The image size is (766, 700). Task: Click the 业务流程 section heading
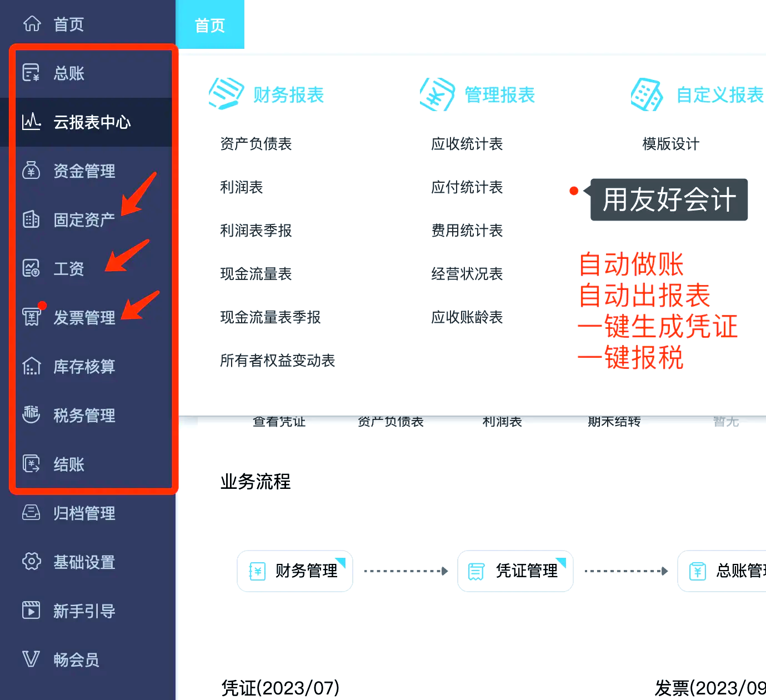(x=256, y=482)
